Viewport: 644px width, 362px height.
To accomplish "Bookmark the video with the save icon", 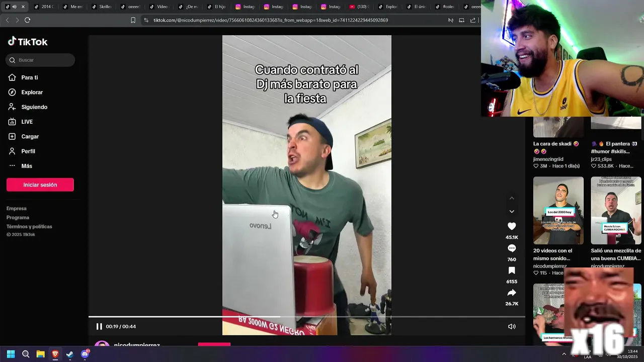I will pos(512,270).
